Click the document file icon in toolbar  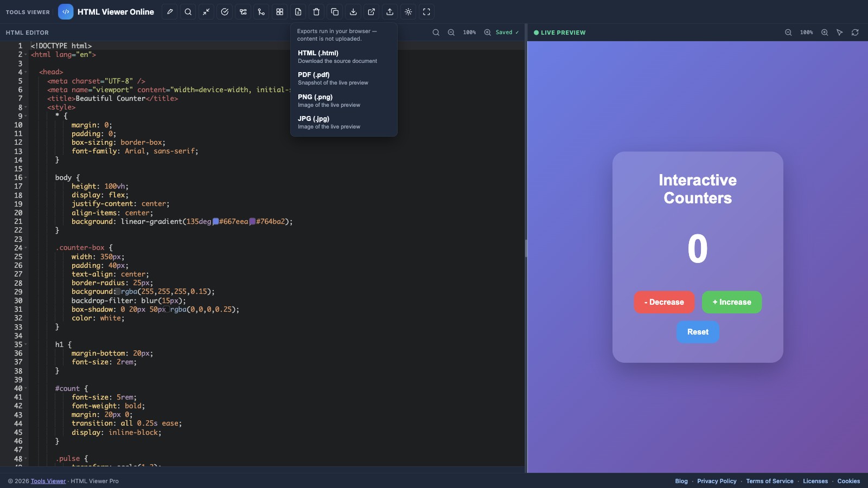click(x=298, y=12)
